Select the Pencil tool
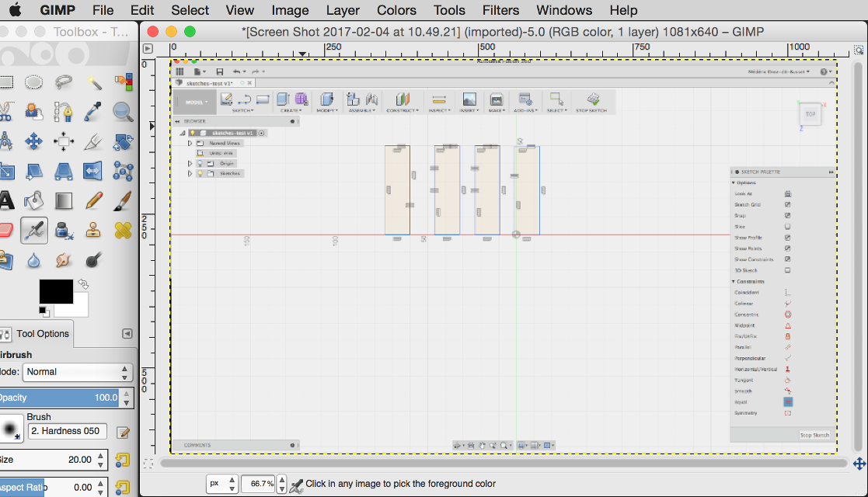The width and height of the screenshot is (868, 497). [93, 200]
